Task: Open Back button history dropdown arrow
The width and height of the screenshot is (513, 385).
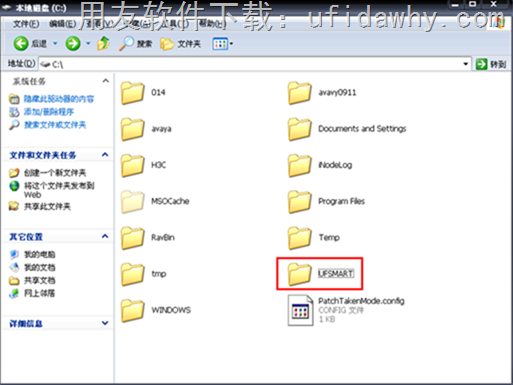Action: (55, 44)
